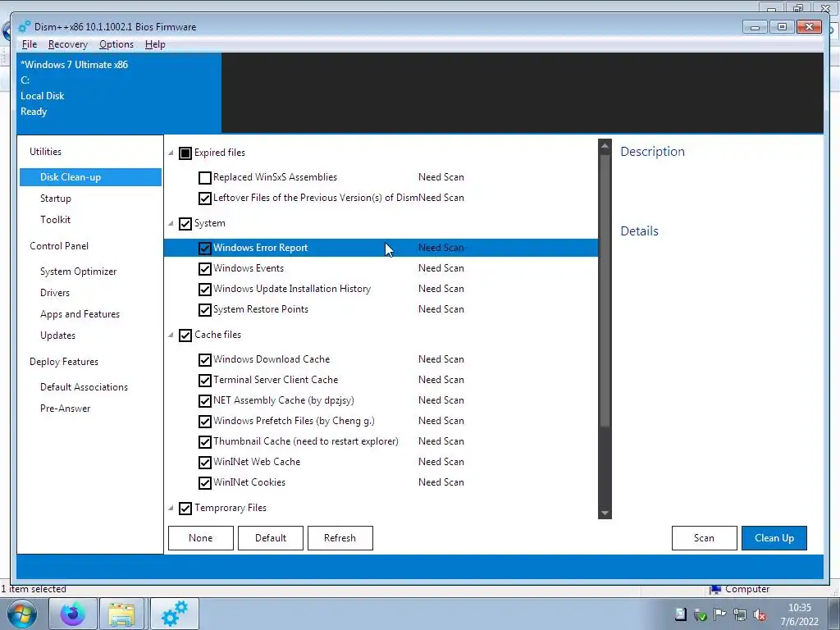Open Apps and Features
This screenshot has height=630, width=840.
80,314
